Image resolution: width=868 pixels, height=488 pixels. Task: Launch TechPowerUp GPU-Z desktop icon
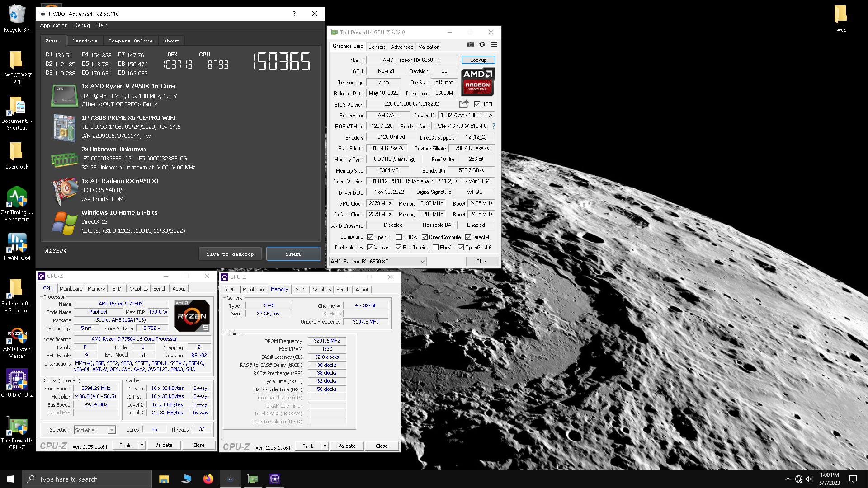coord(17,434)
